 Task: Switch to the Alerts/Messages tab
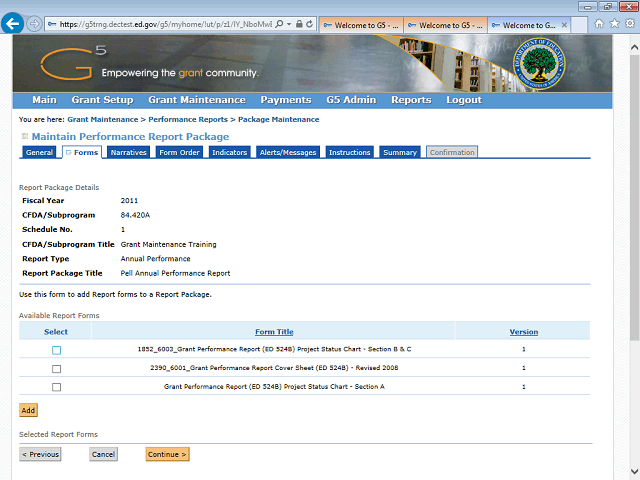[x=288, y=152]
